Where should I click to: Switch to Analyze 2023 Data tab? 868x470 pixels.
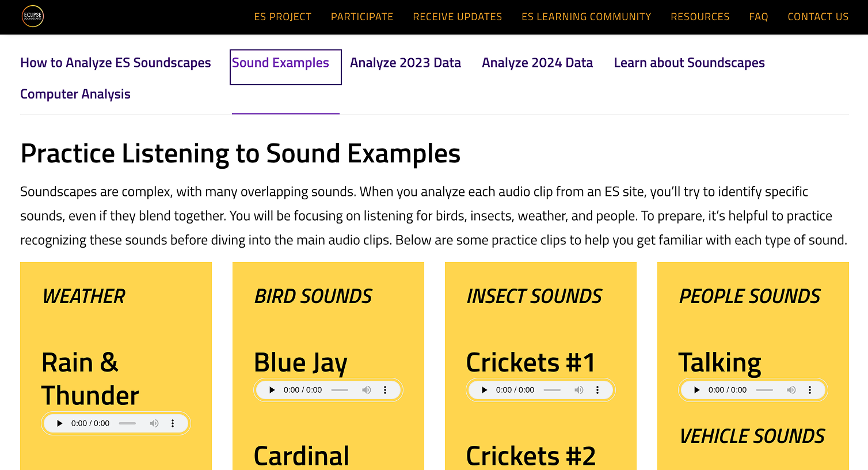point(405,63)
